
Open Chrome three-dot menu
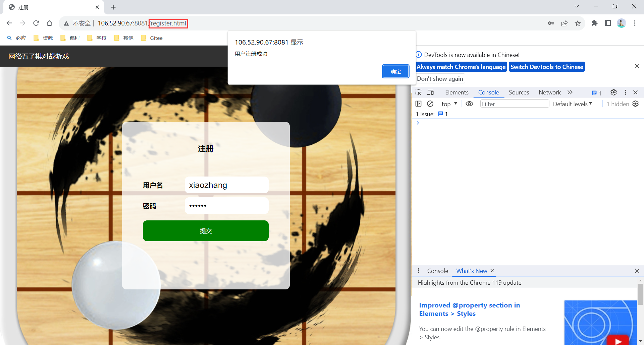click(x=635, y=23)
